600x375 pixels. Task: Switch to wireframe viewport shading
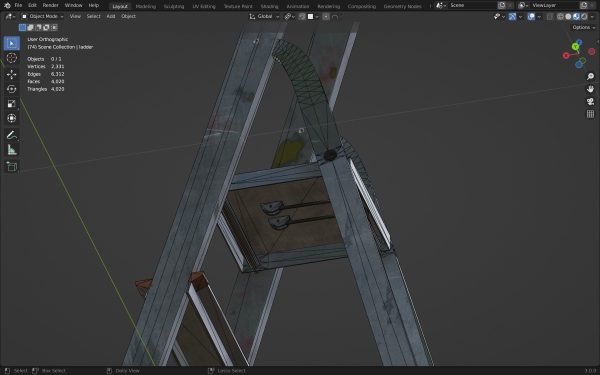coord(560,16)
